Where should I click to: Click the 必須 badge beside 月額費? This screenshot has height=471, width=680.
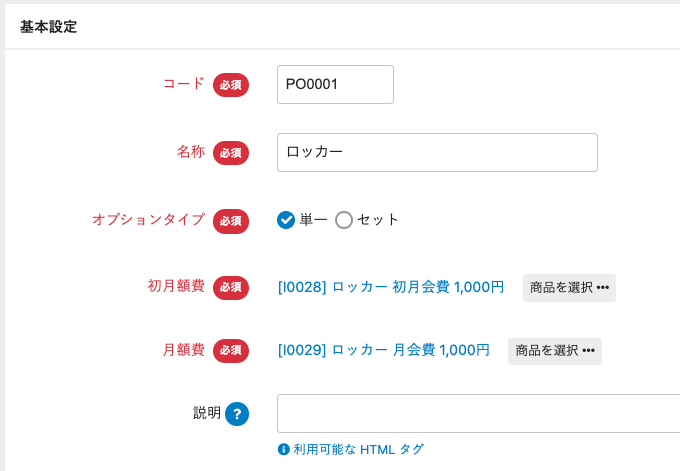point(230,350)
